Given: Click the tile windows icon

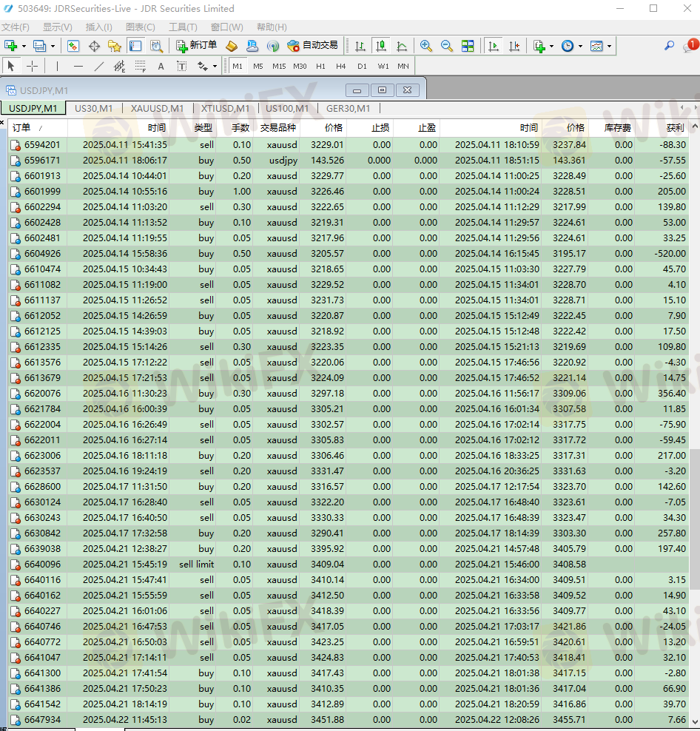Looking at the screenshot, I should click(468, 46).
